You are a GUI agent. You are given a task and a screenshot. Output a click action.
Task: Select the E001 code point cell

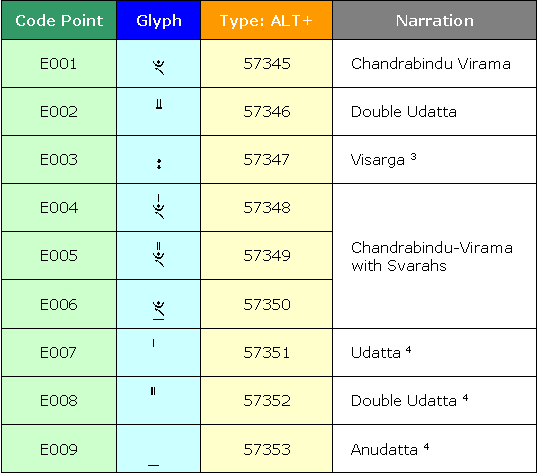tap(59, 64)
